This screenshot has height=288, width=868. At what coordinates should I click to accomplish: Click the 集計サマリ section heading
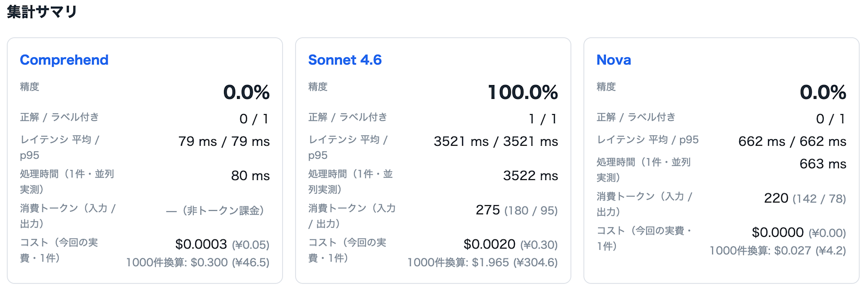[x=42, y=11]
